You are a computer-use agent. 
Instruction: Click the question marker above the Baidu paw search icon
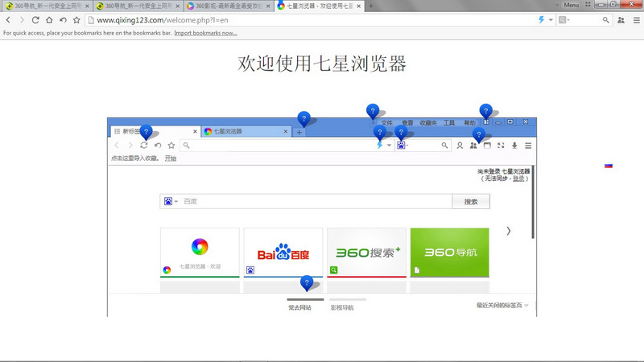click(x=401, y=132)
